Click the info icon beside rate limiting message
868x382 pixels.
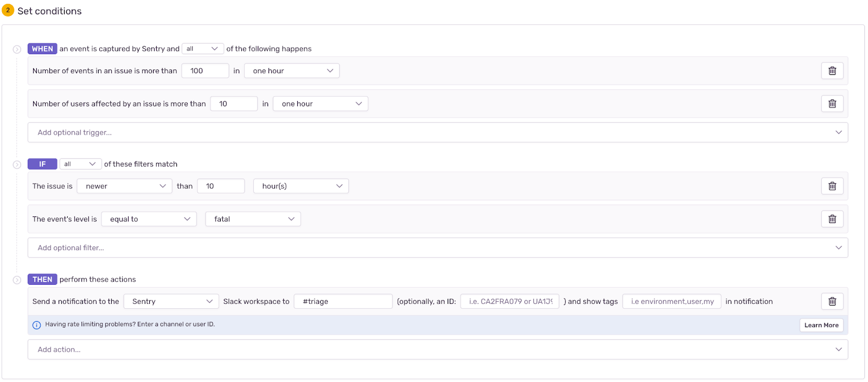click(x=37, y=325)
